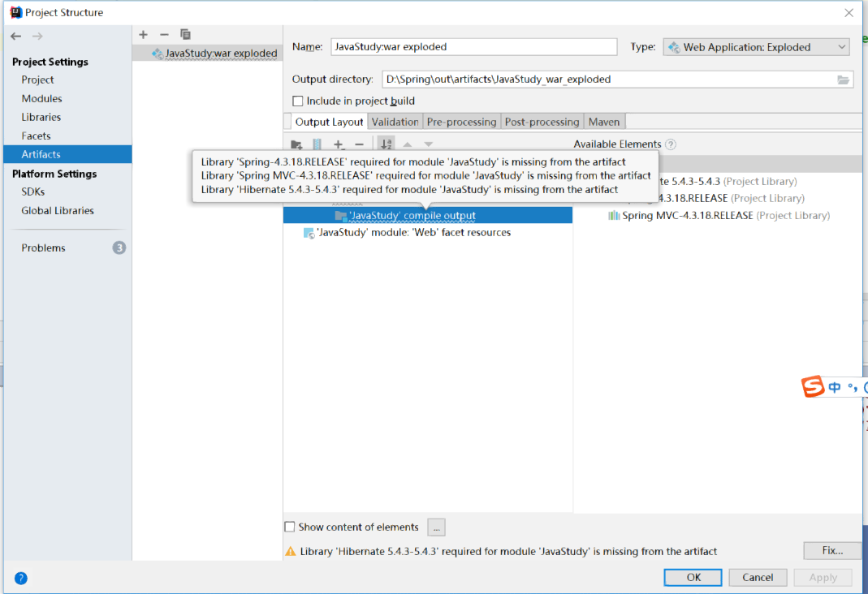868x594 pixels.
Task: Remove the selected artifact with the minus icon above the artifact list
Action: coord(164,35)
